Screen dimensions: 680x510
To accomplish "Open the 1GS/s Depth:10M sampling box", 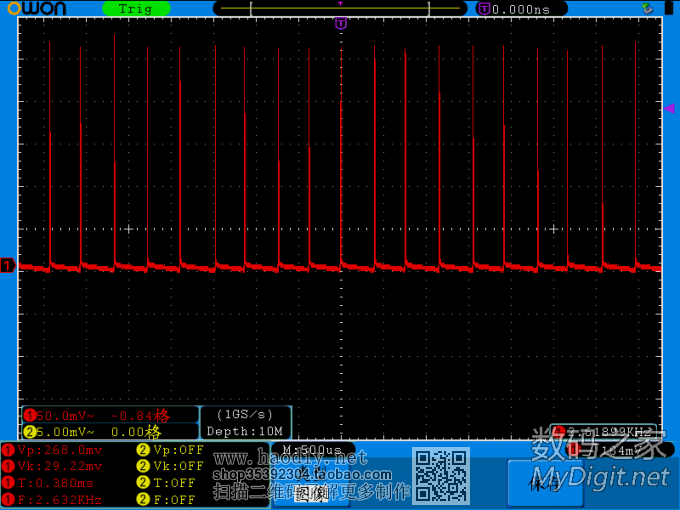I will point(246,422).
